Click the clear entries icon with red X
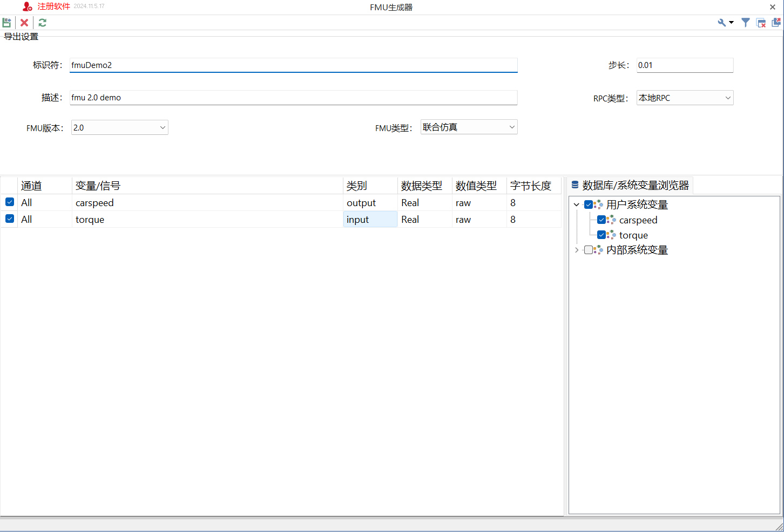Screen dimensions: 784x532 [x=761, y=23]
